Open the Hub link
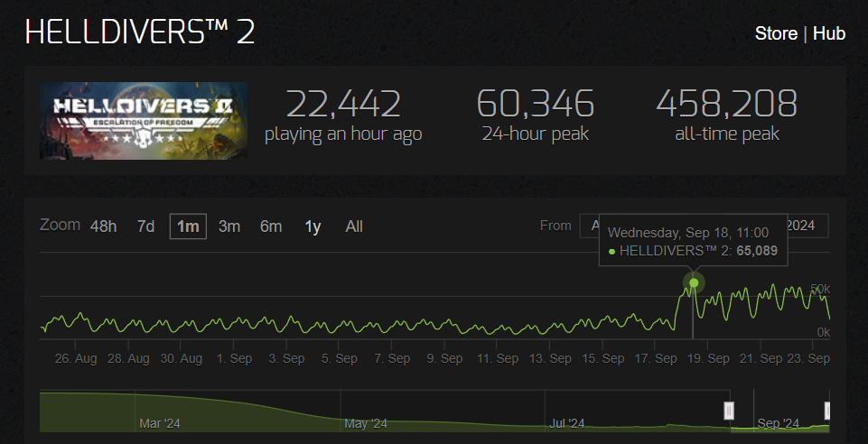This screenshot has width=868, height=444. 828,33
